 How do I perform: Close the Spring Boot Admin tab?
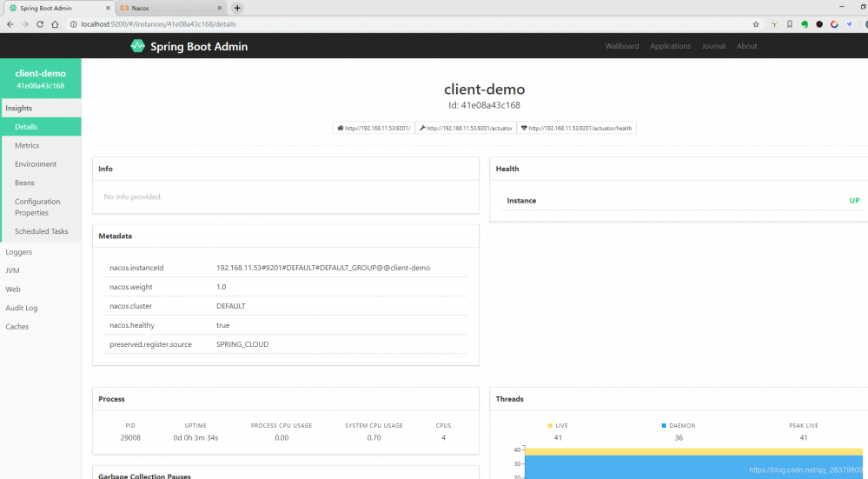(x=108, y=9)
